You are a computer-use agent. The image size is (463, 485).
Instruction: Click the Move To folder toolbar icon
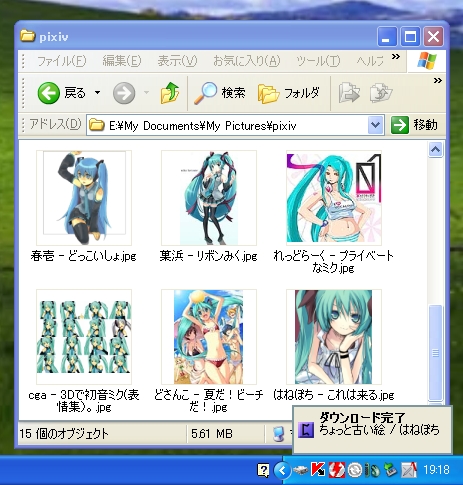pyautogui.click(x=349, y=93)
